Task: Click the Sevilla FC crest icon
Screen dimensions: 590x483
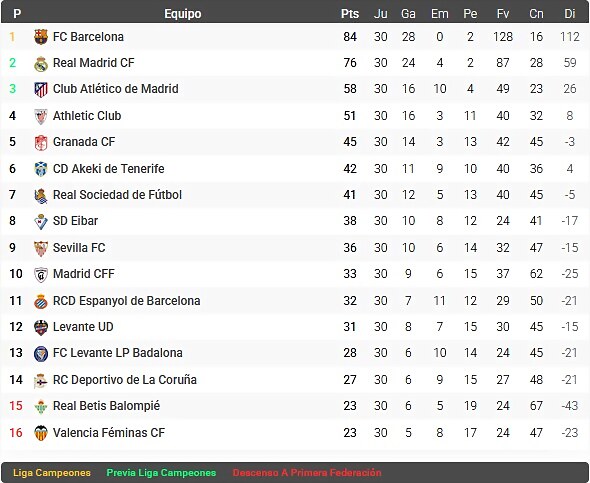Action: coord(41,248)
